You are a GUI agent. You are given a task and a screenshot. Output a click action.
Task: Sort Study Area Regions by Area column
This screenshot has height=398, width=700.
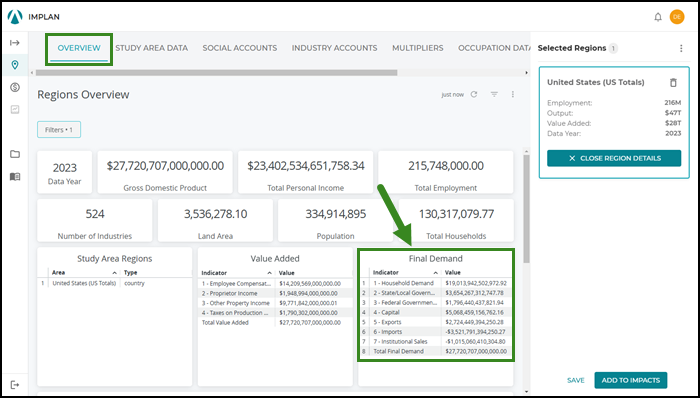83,273
